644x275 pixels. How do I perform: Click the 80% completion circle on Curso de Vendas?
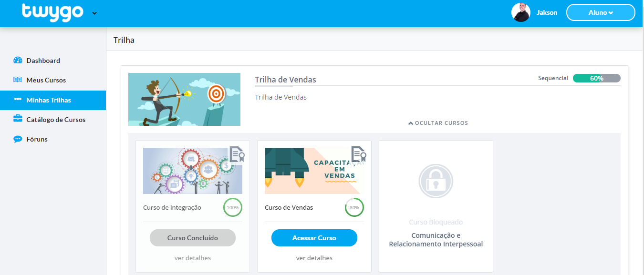[x=354, y=207]
